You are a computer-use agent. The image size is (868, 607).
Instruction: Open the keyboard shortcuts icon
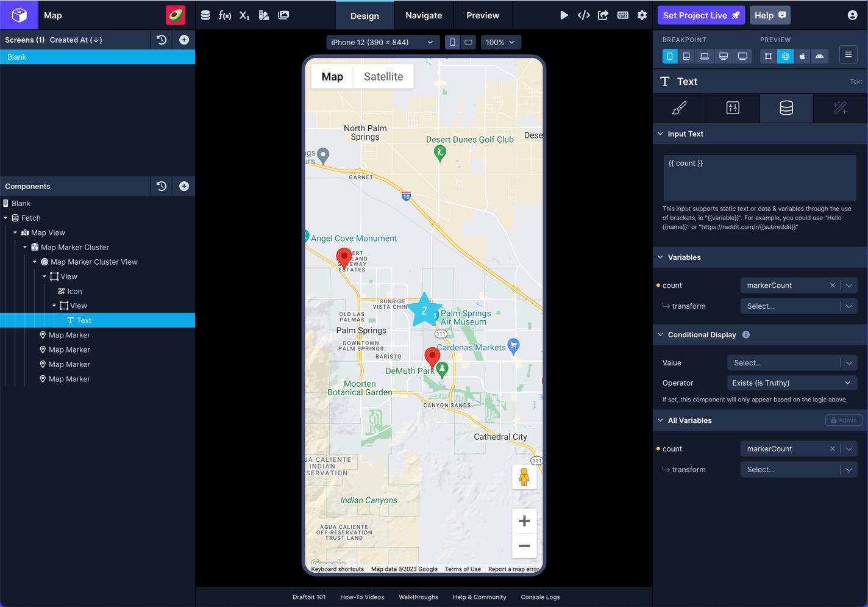pyautogui.click(x=622, y=15)
